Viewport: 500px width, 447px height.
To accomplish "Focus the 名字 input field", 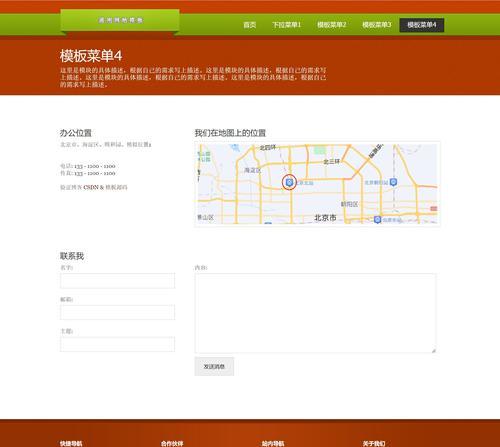I will tap(117, 281).
